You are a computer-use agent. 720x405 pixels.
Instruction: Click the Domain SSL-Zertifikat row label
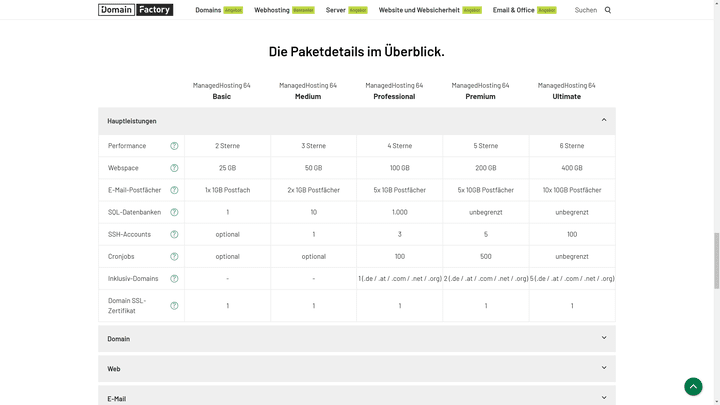[x=127, y=306]
